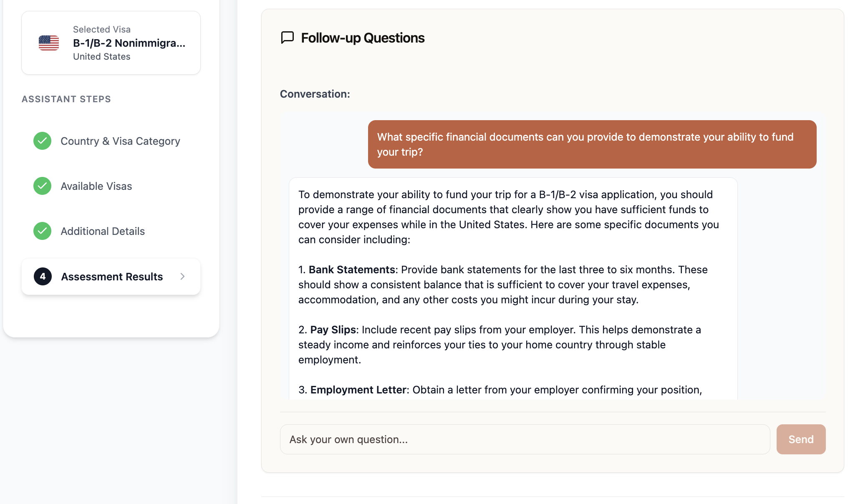Select the Assistant Steps heading
Screen dimensions: 868x504
coord(66,99)
